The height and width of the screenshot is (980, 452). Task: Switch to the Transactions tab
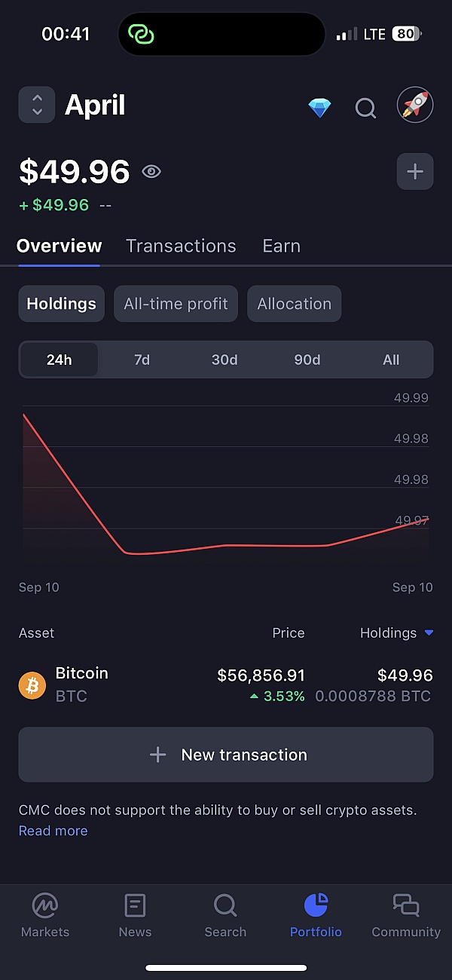pos(181,246)
